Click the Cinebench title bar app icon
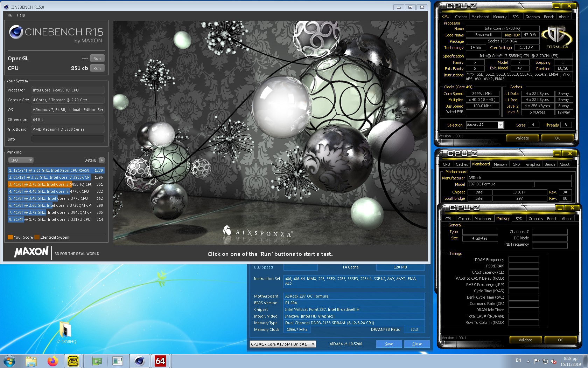This screenshot has width=588, height=368. pos(6,7)
